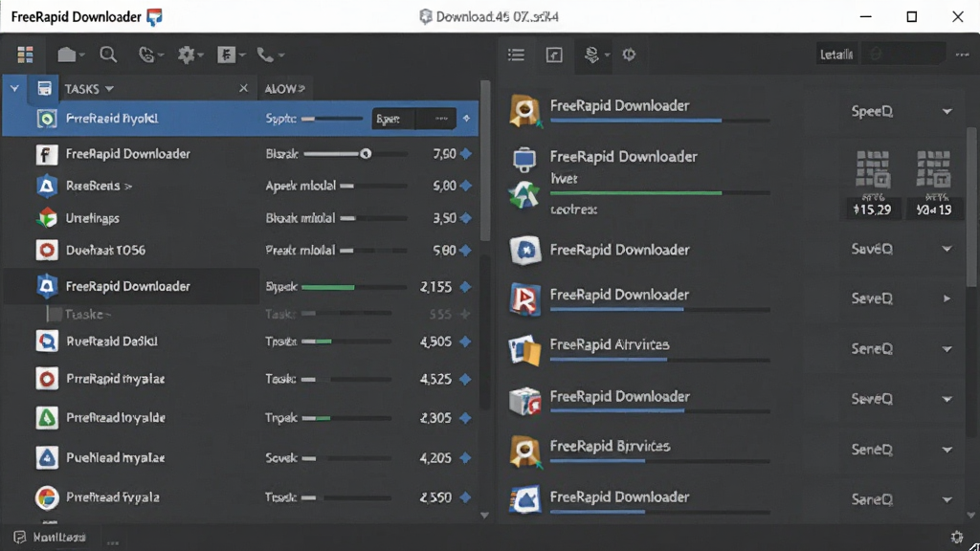This screenshot has width=980, height=551.
Task: Open the person icon dropdown in right toolbar
Action: point(596,55)
